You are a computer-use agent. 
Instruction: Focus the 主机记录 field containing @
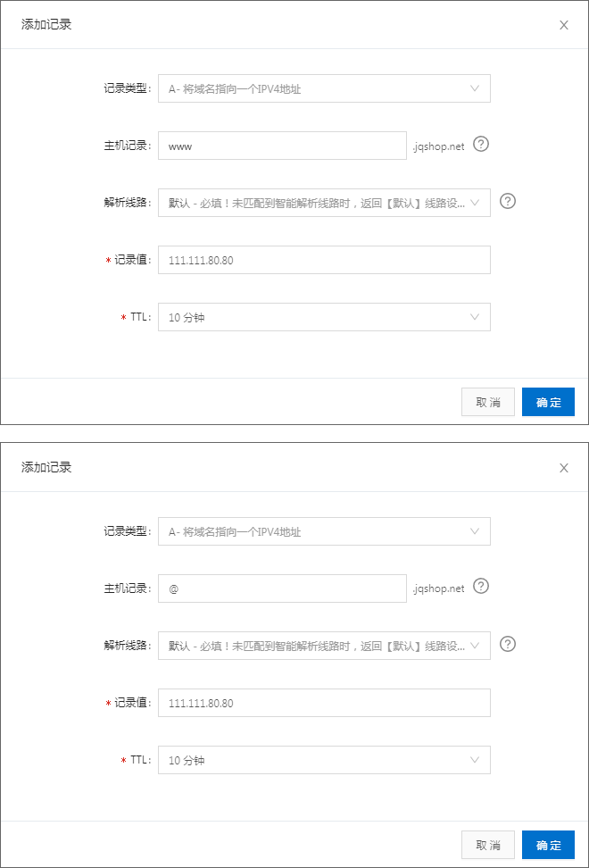pos(282,588)
